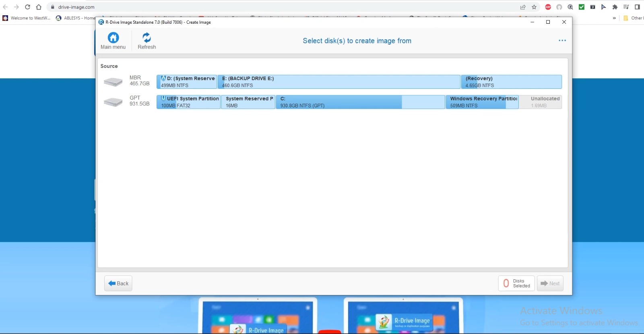This screenshot has height=334, width=644.
Task: Open the dark shield extension icon
Action: (592, 7)
